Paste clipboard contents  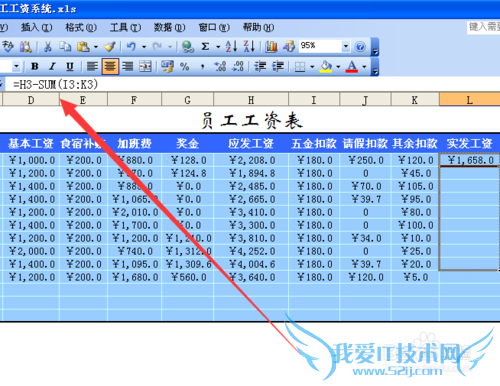click(x=83, y=47)
